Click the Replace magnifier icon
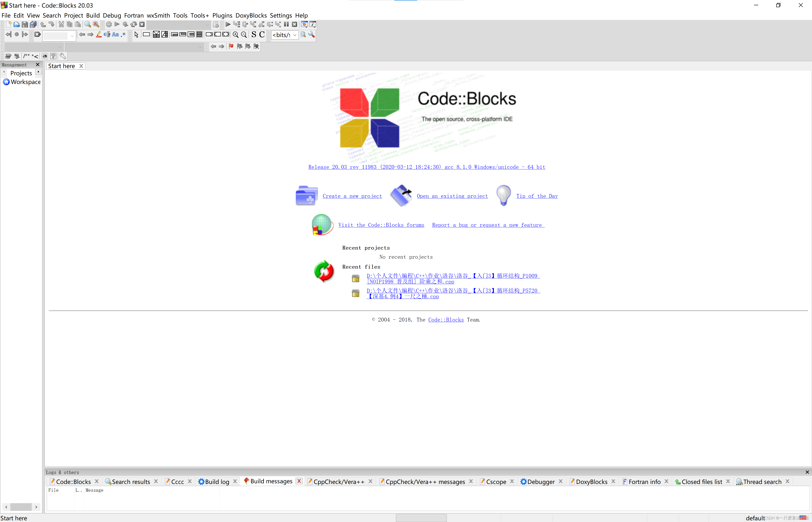Viewport: 812px width, 522px height. coord(96,24)
